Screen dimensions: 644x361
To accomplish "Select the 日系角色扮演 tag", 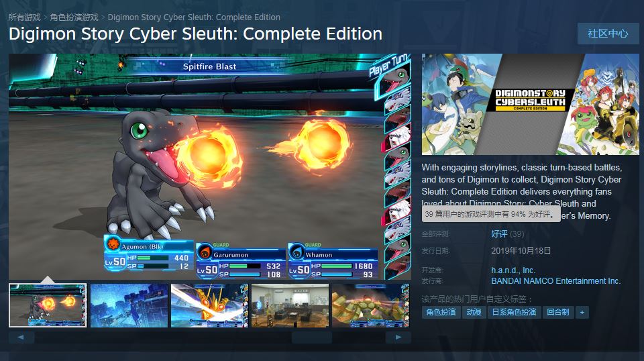I will click(515, 312).
